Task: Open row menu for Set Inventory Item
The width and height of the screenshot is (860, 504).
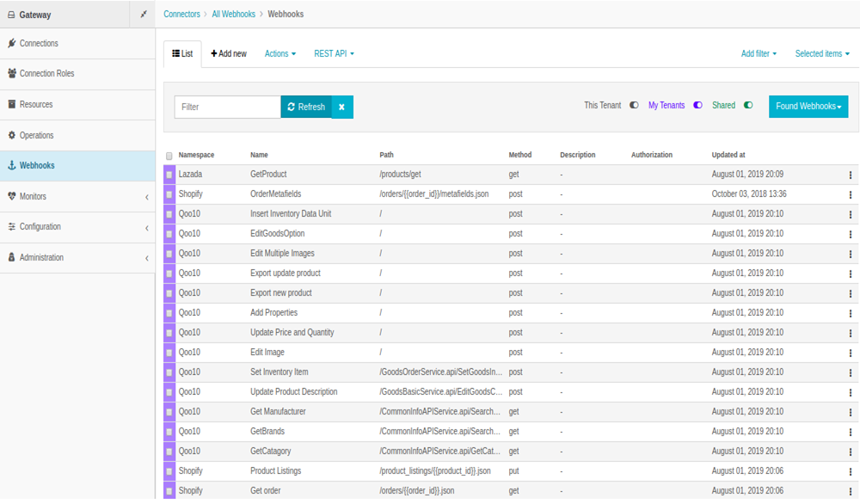Action: [x=851, y=372]
